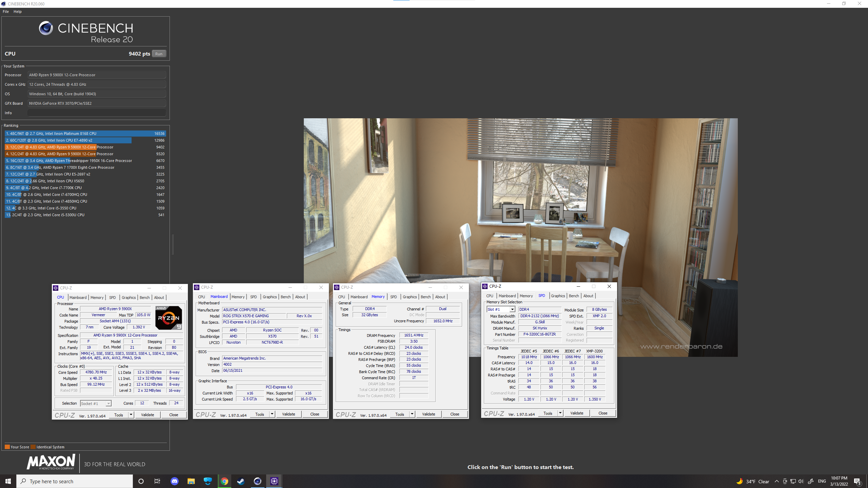Click the Type here to search box
The image size is (868, 488).
(75, 481)
